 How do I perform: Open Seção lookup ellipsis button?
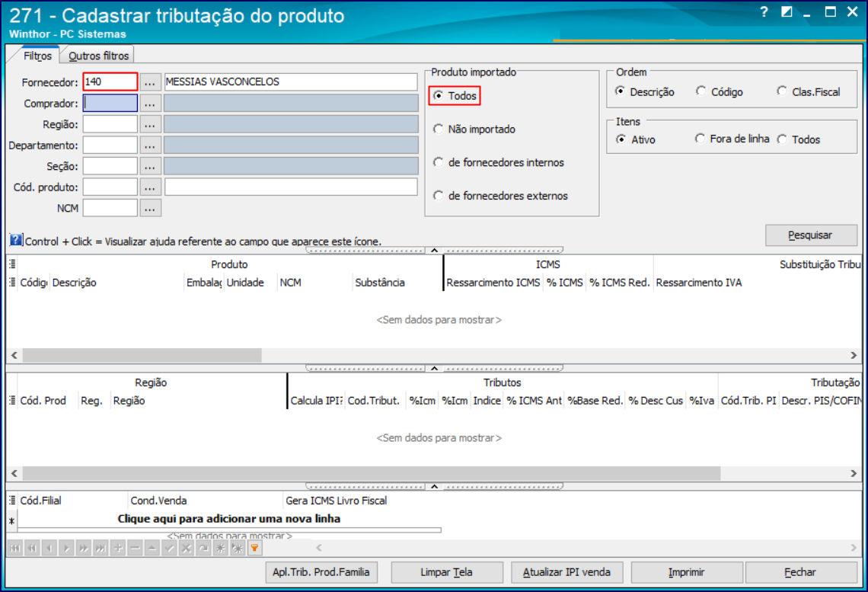click(150, 166)
